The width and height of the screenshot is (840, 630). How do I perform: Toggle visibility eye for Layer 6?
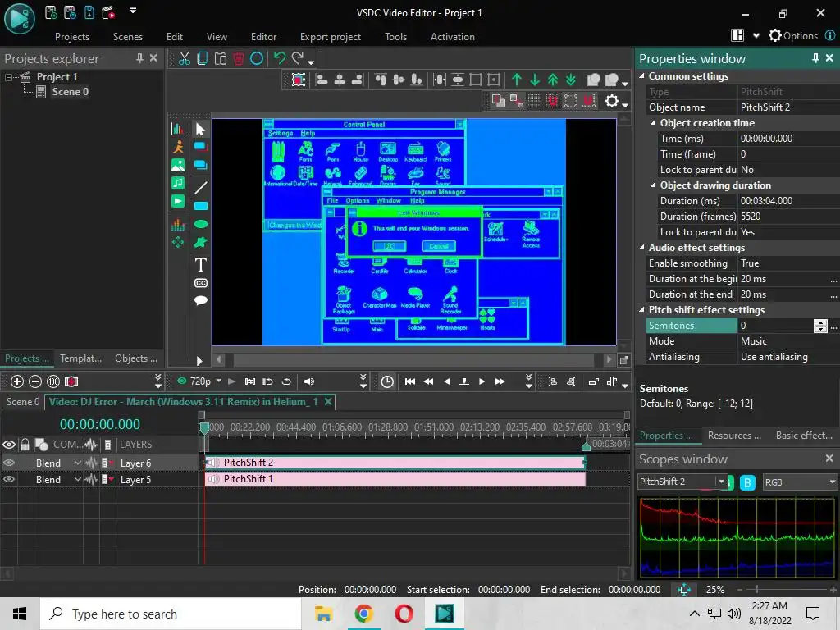9,463
